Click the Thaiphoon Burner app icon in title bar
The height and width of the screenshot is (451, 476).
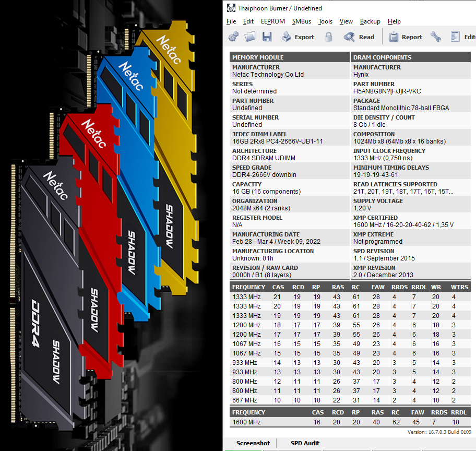tap(231, 8)
